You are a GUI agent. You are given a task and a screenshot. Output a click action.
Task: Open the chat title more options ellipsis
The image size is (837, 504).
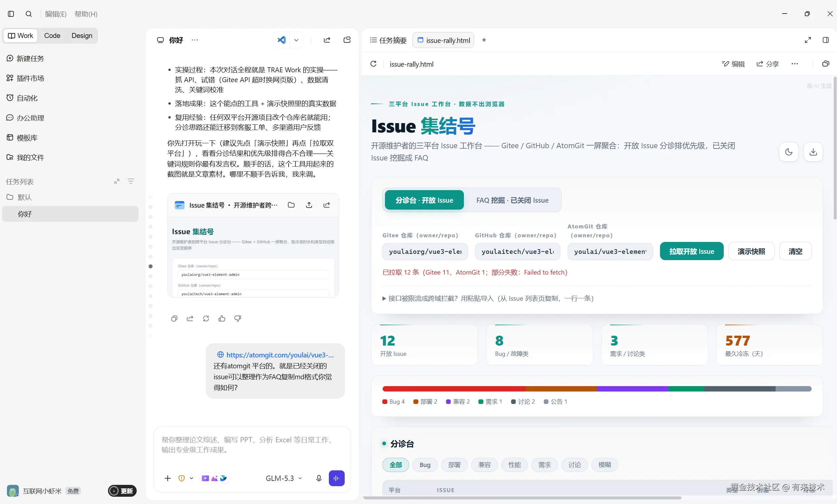pyautogui.click(x=195, y=40)
